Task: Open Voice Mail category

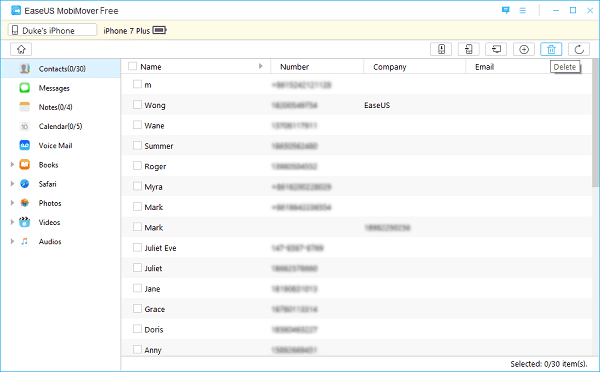Action: pyautogui.click(x=55, y=145)
